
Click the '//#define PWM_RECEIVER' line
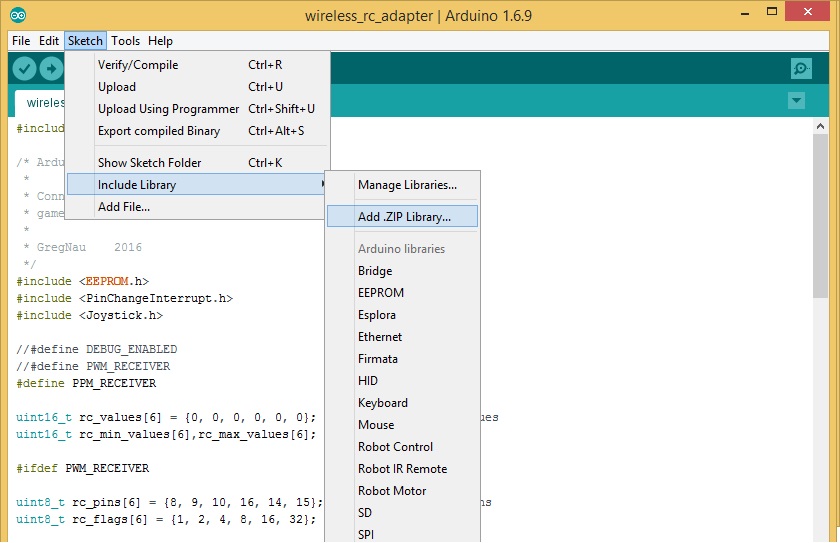pos(93,366)
